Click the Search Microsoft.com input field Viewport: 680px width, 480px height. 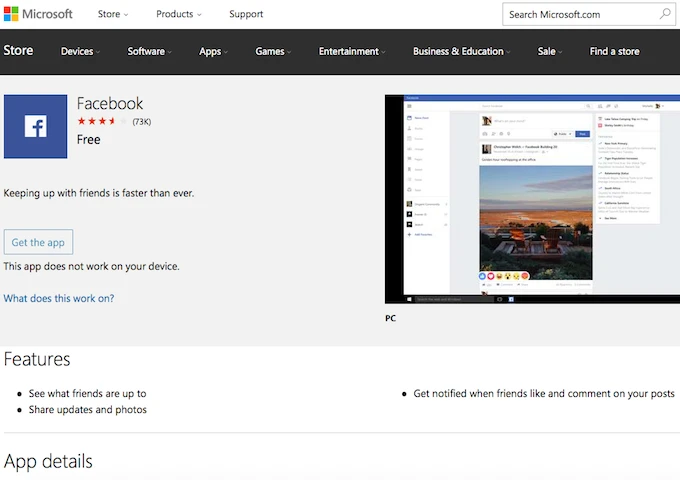580,14
